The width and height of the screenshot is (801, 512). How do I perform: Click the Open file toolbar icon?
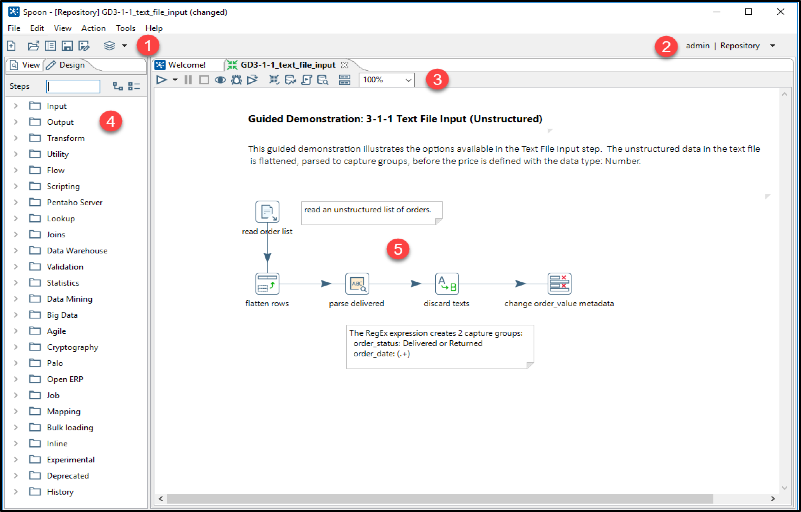point(33,46)
